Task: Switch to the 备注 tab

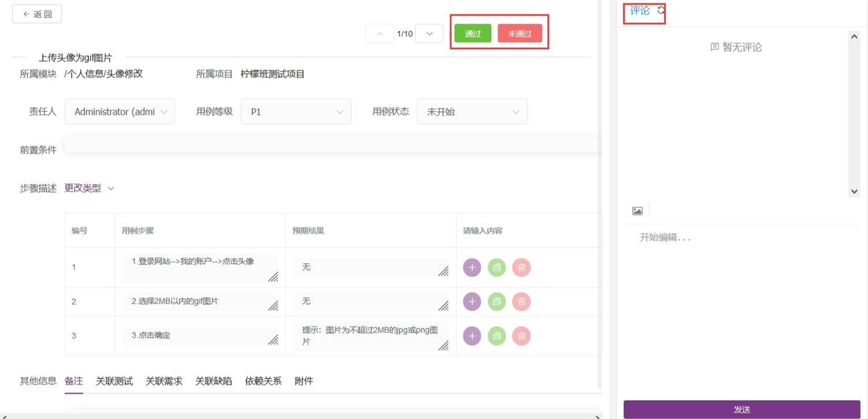Action: [74, 381]
